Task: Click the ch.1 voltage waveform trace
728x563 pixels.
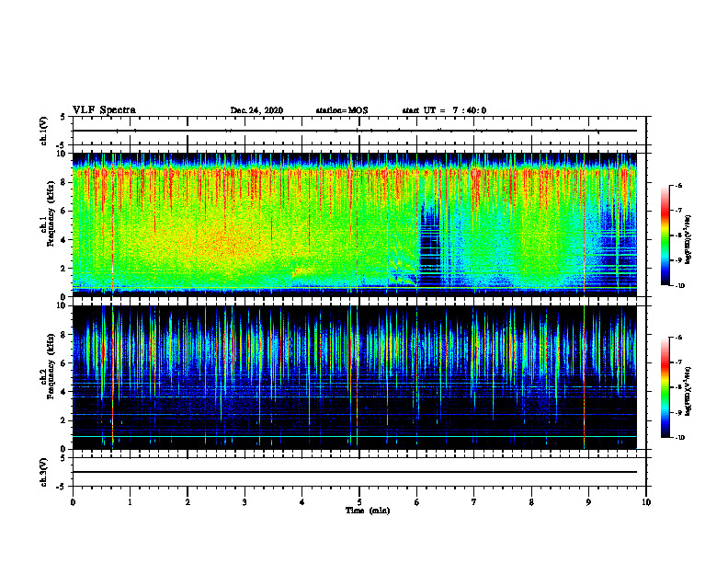Action: click(355, 131)
